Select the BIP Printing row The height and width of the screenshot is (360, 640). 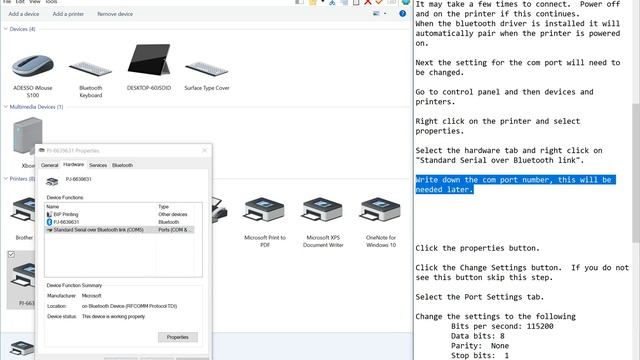pyautogui.click(x=119, y=214)
